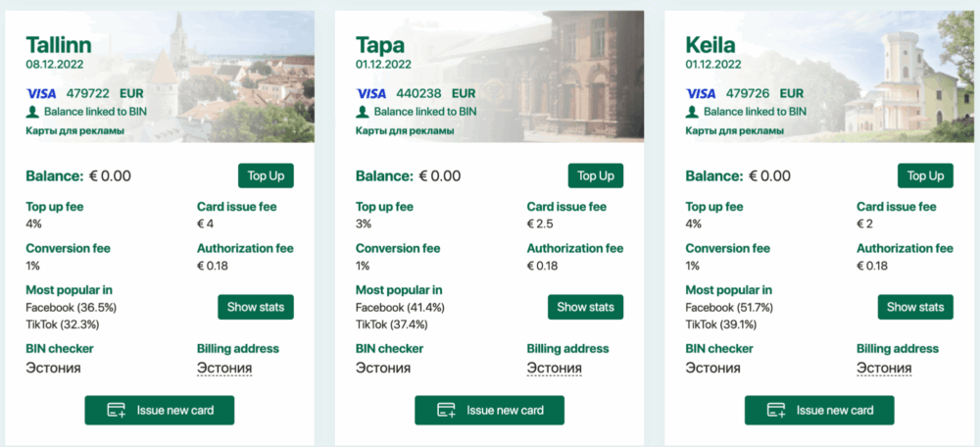Top up the Tallinn card balance
980x447 pixels.
(x=266, y=175)
